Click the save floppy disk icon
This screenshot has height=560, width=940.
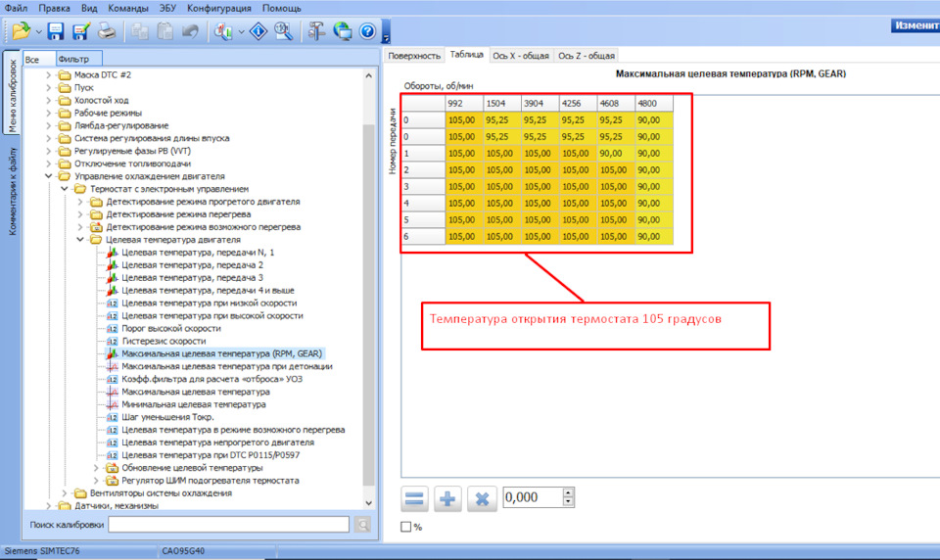56,31
